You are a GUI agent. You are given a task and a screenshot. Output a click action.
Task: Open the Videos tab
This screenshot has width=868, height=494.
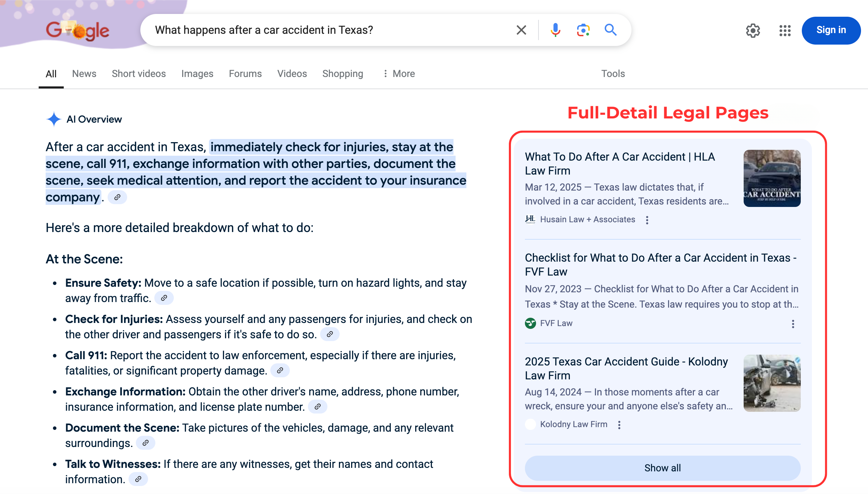[292, 74]
